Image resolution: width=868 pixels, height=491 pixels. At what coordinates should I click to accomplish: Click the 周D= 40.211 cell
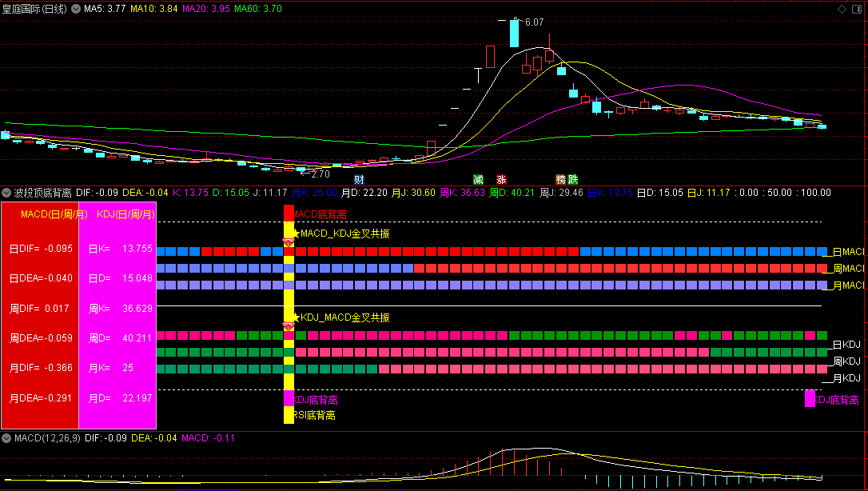coord(120,337)
